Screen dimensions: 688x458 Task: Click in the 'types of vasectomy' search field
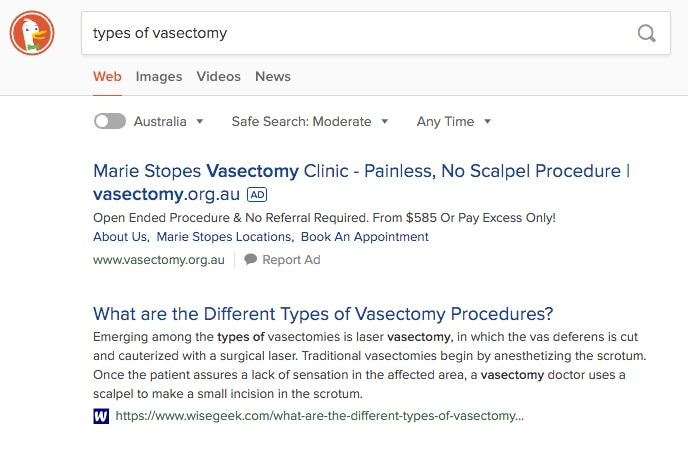pyautogui.click(x=355, y=33)
